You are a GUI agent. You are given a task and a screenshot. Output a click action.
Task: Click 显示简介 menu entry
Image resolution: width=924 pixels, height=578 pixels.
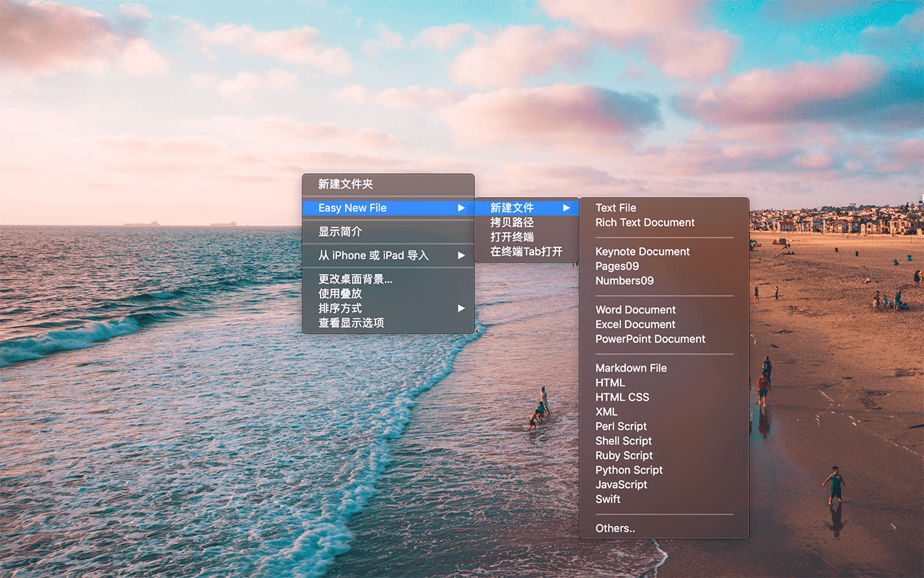coord(340,232)
